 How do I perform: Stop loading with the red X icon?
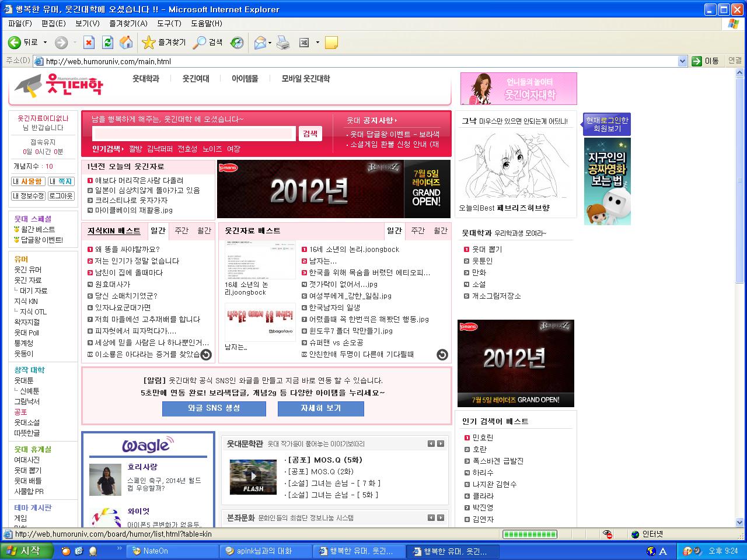coord(89,43)
